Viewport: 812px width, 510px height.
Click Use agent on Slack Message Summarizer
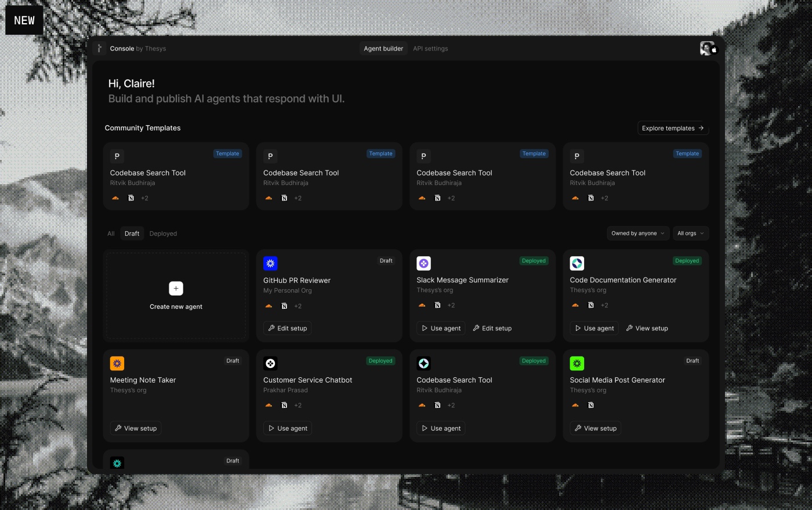pyautogui.click(x=441, y=328)
